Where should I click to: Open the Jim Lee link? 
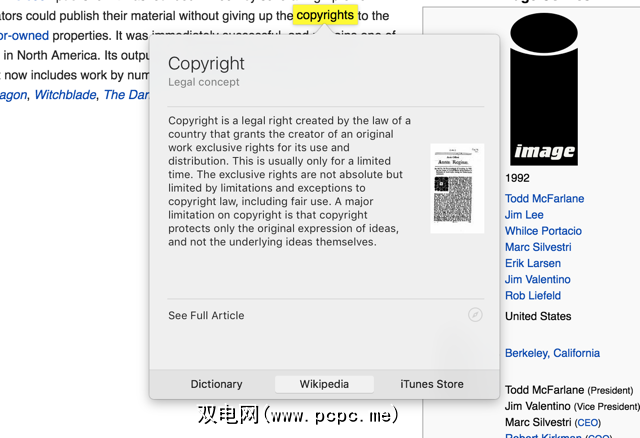524,215
